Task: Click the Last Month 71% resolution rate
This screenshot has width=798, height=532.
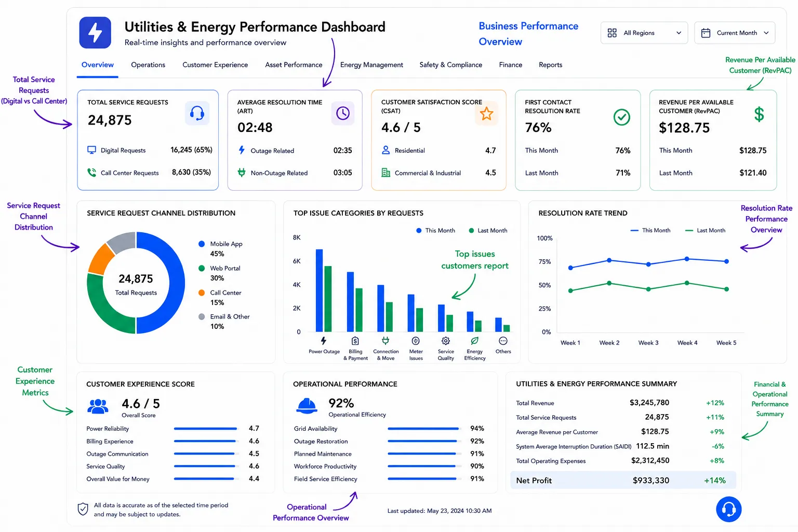Action: pyautogui.click(x=623, y=173)
